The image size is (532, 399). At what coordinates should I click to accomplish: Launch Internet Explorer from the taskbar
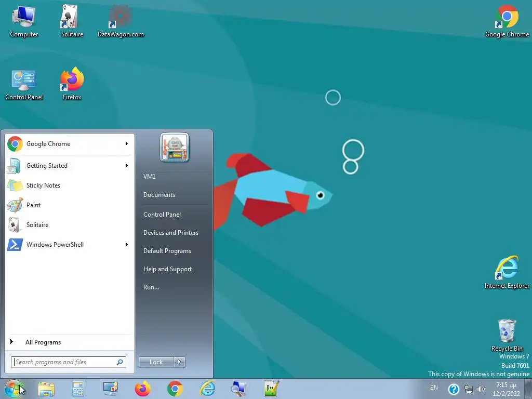(x=207, y=389)
